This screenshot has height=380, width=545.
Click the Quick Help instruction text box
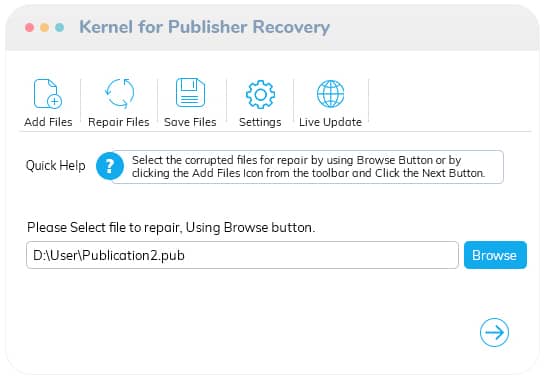pyautogui.click(x=308, y=167)
